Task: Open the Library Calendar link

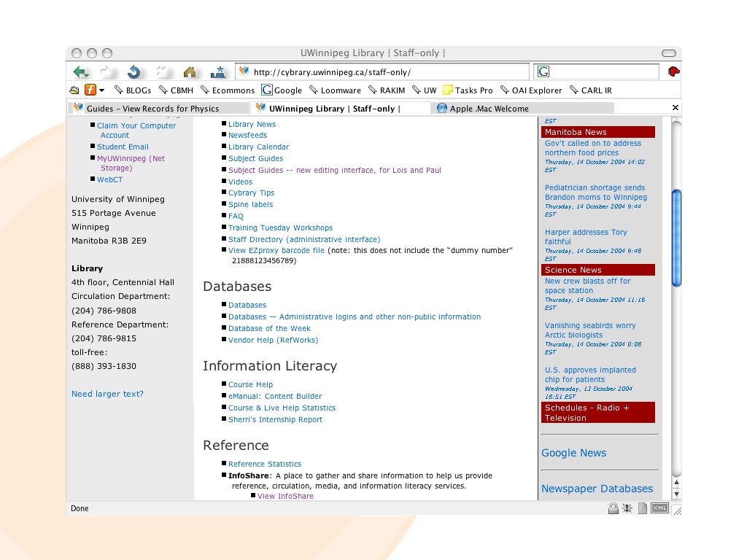Action: click(x=258, y=147)
